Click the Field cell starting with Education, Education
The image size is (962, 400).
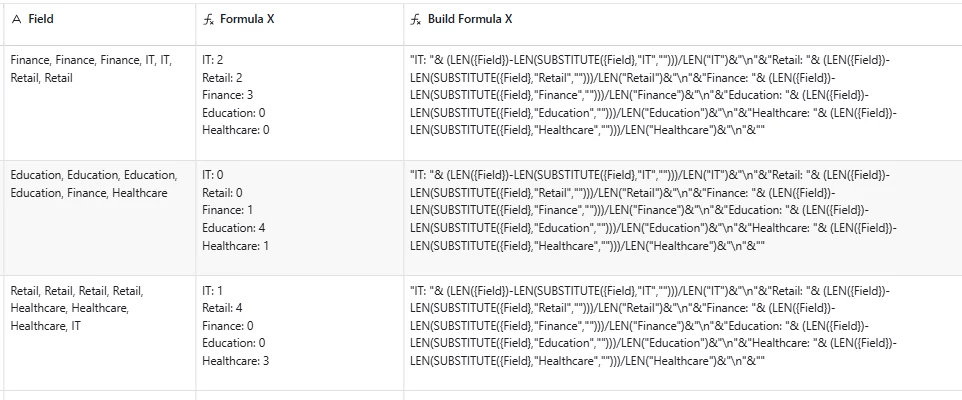coord(100,218)
